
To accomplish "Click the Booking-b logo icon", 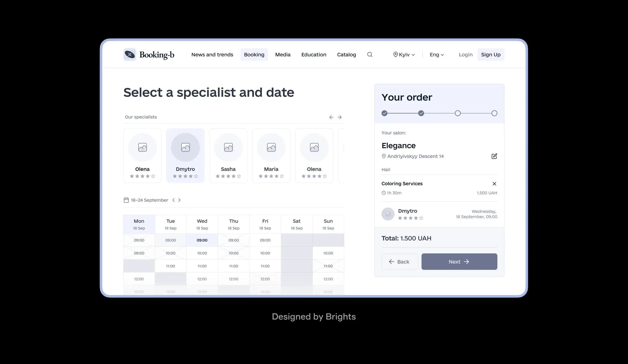I will point(130,55).
